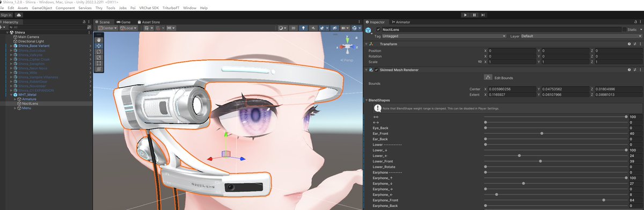Open the Static flags dropdown arrow

pos(640,29)
